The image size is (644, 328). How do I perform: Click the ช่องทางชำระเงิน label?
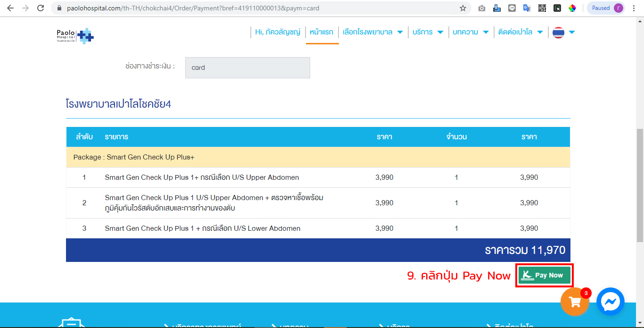click(x=150, y=66)
